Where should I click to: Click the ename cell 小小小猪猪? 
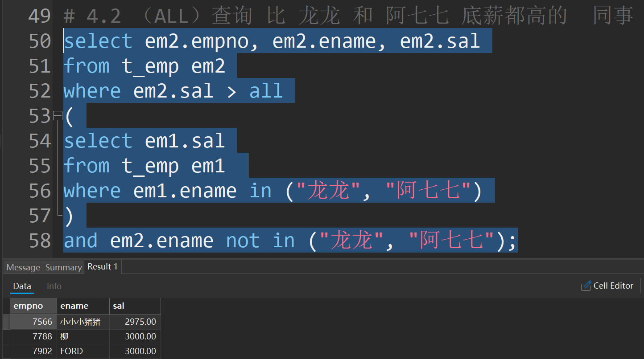coord(83,322)
